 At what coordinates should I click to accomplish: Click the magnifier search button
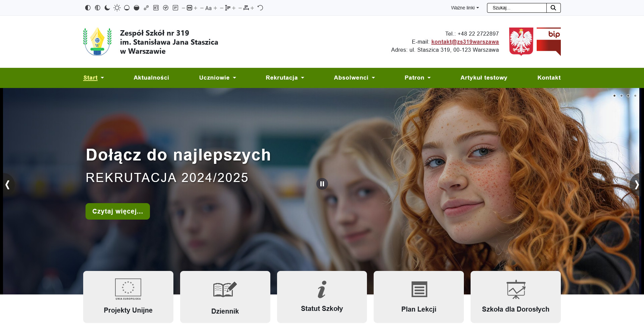(x=553, y=8)
